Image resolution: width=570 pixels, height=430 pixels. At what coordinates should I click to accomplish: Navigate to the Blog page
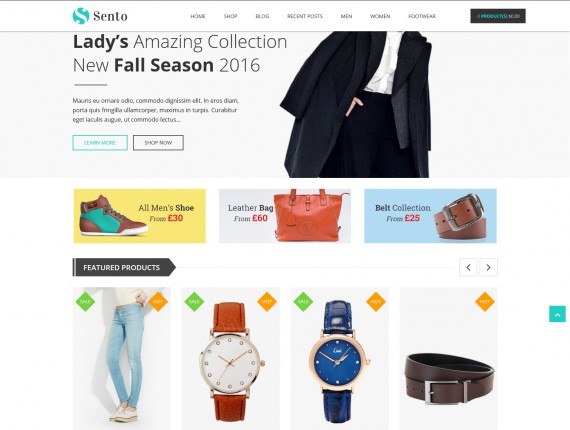click(262, 16)
